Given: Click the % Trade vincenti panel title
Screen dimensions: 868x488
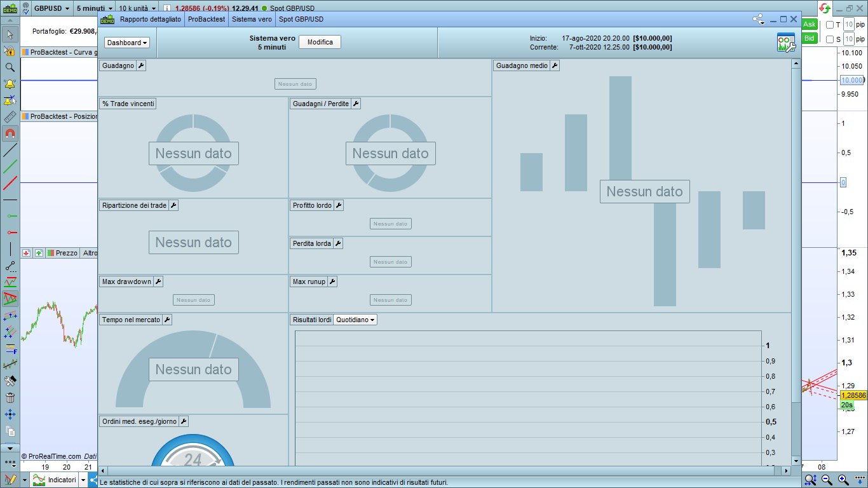Looking at the screenshot, I should pyautogui.click(x=128, y=104).
